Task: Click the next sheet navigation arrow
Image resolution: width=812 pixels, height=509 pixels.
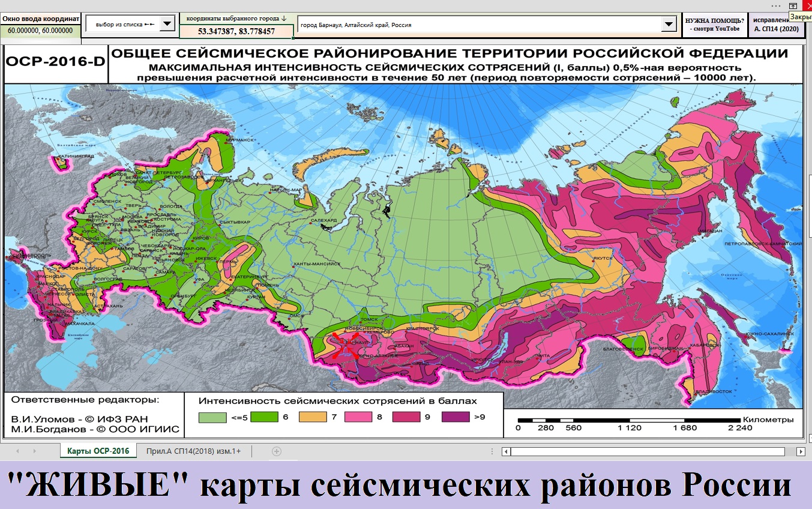Action: tap(34, 451)
